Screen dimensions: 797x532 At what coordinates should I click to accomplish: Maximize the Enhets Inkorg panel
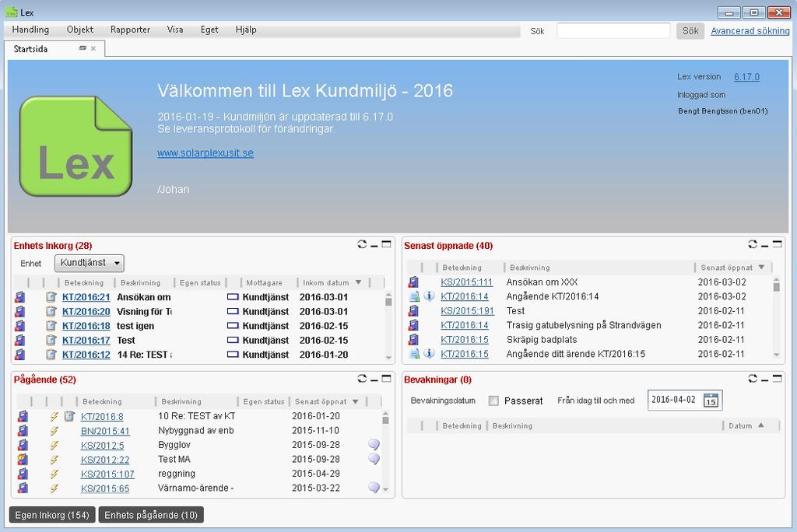tap(386, 244)
